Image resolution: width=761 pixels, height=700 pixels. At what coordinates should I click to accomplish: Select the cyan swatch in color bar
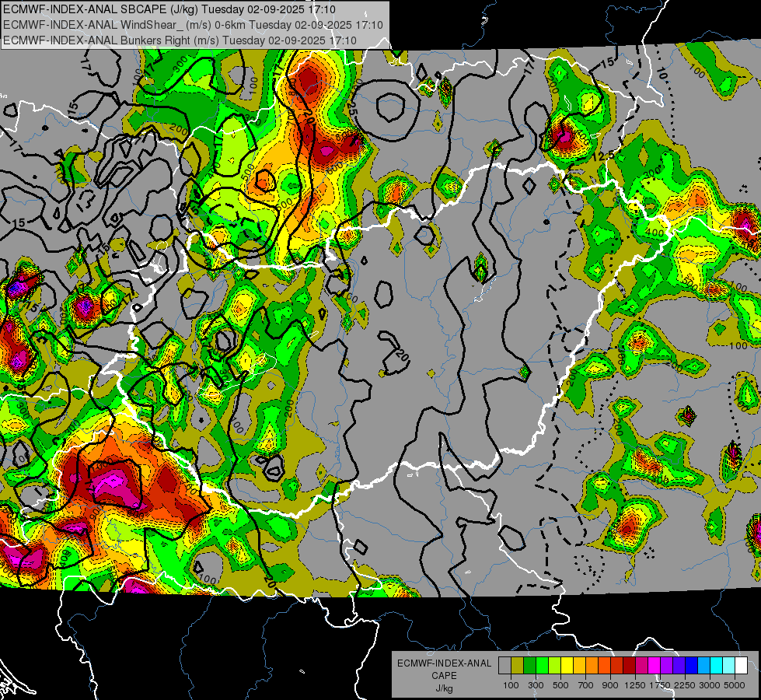pos(717,666)
